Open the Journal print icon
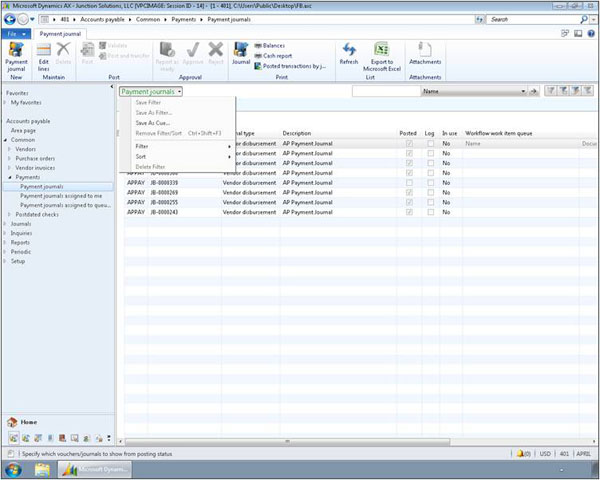Image resolution: width=600 pixels, height=480 pixels. coord(241,49)
